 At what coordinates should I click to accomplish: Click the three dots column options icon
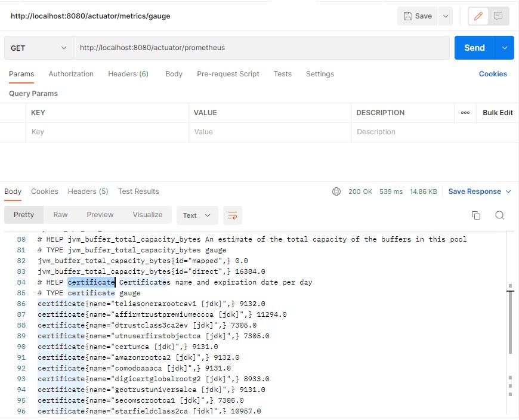(465, 113)
